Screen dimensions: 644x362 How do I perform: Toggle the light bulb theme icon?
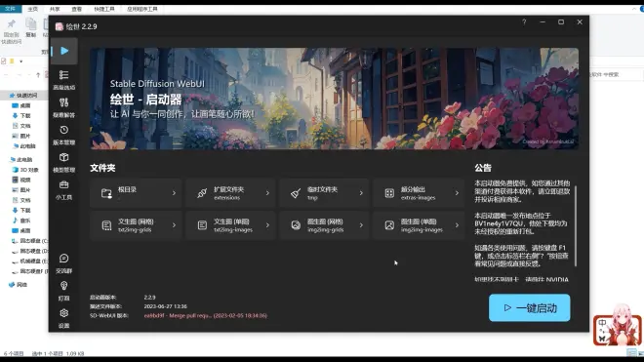(x=63, y=291)
